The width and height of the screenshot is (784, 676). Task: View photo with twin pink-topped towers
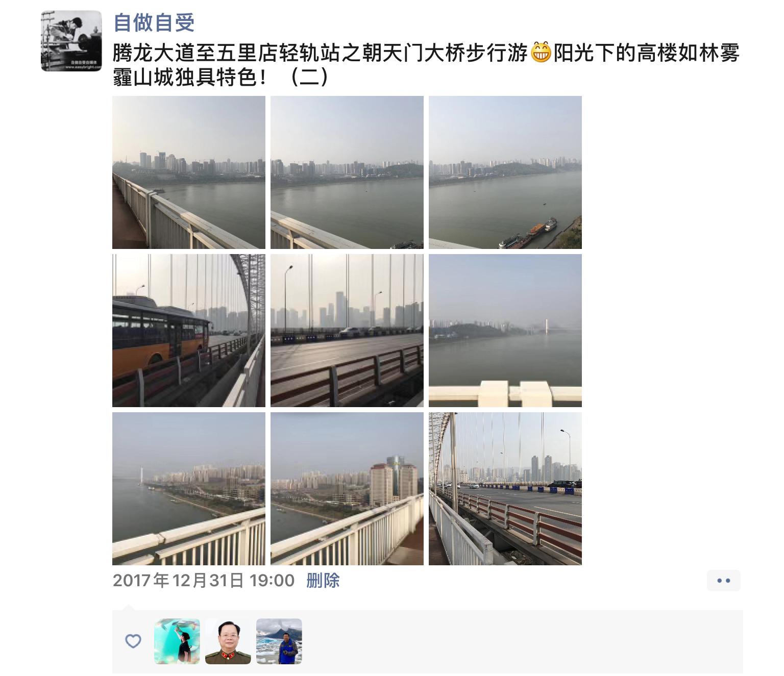tap(347, 489)
